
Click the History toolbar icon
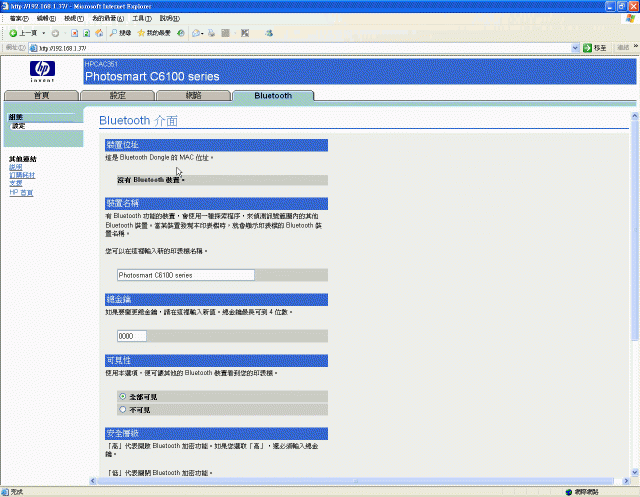pos(180,33)
